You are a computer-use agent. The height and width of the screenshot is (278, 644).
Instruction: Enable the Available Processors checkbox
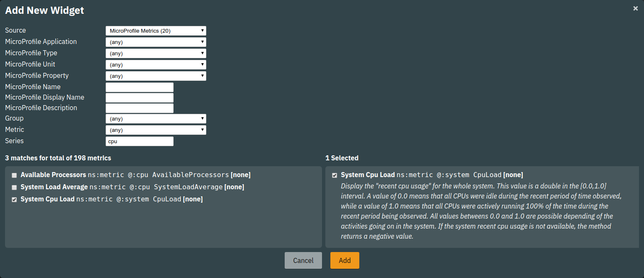[14, 175]
